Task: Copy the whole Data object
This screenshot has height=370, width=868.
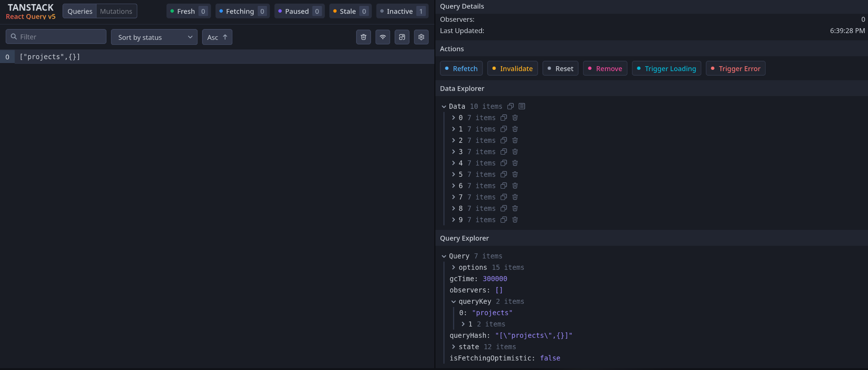Action: pos(511,106)
